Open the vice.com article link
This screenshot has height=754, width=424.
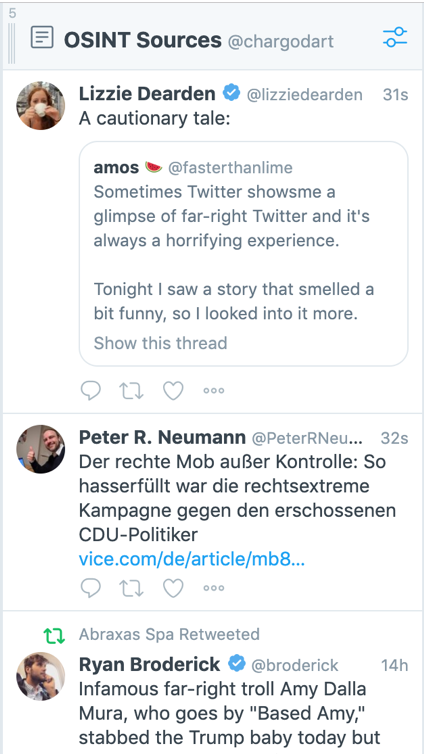tap(192, 559)
